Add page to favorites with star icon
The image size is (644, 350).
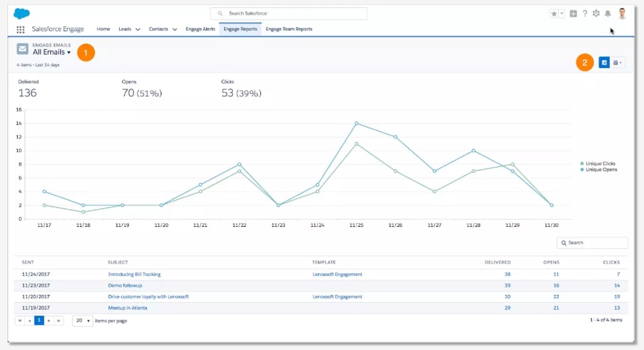[x=554, y=13]
